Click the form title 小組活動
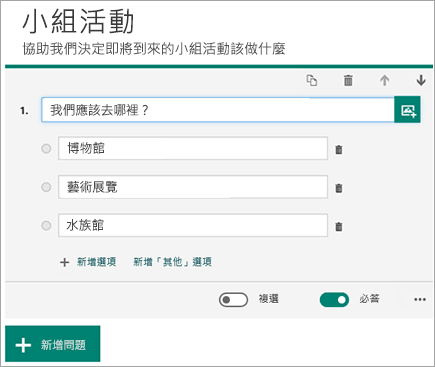This screenshot has width=435, height=367. [78, 22]
